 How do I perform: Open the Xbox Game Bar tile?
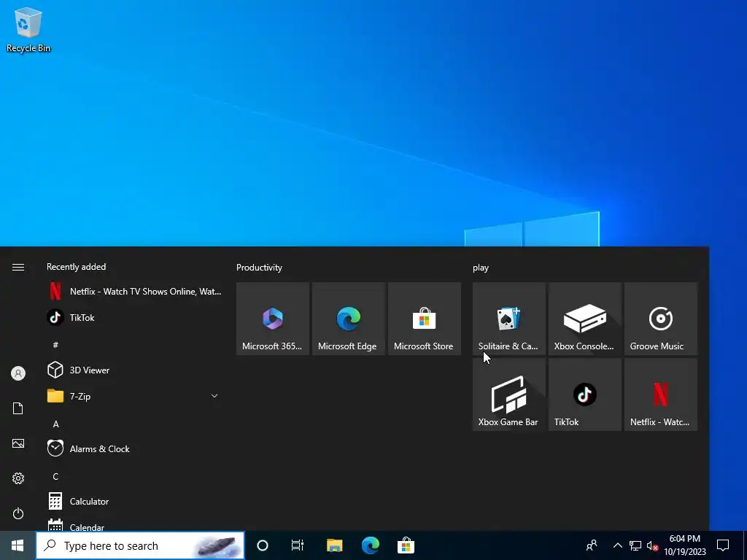508,394
